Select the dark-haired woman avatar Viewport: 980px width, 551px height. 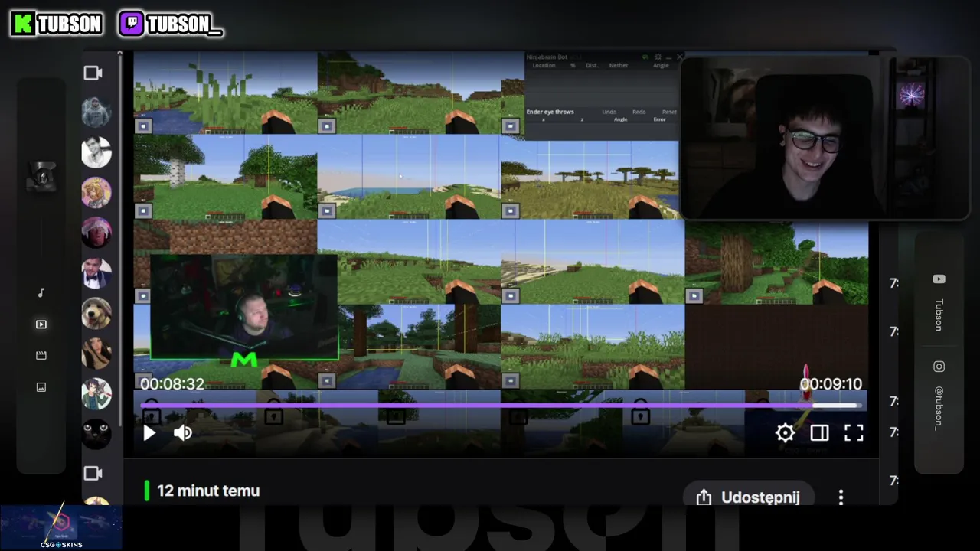(96, 354)
